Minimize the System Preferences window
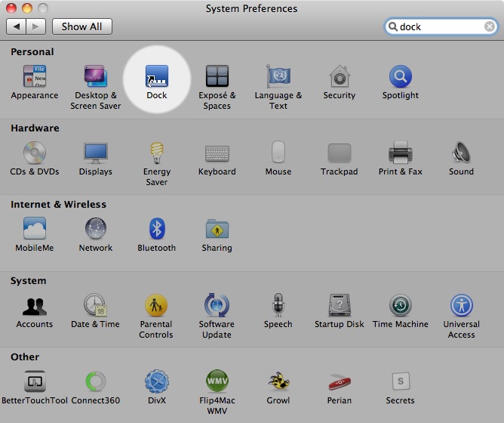 click(x=27, y=8)
